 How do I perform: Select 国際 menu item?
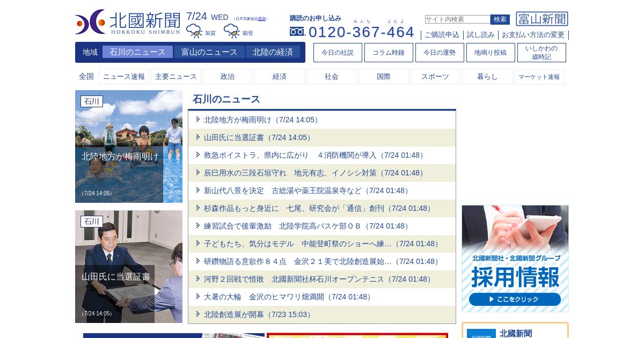click(384, 77)
